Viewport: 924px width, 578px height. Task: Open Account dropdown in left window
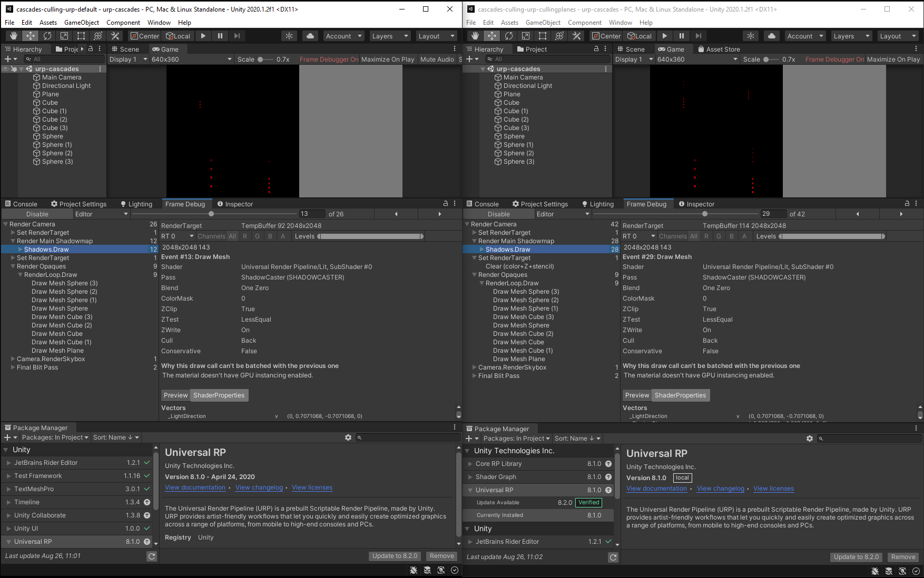click(x=344, y=36)
